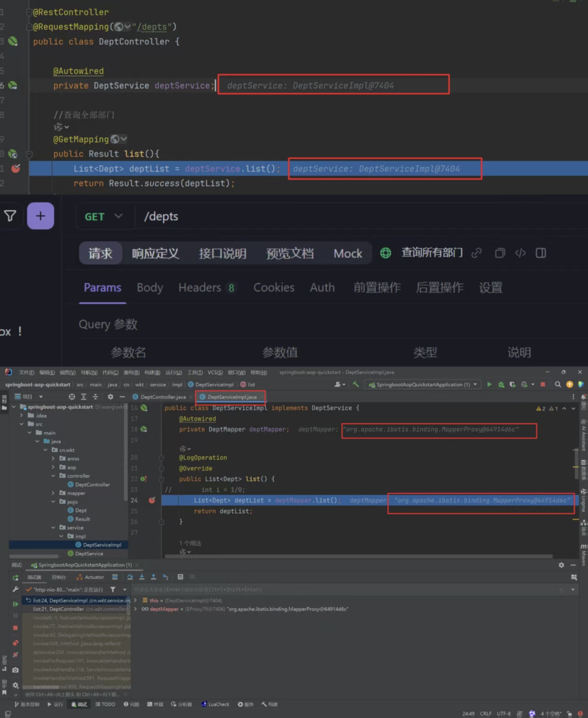Click the filter funnel icon beside plus
The image size is (588, 718).
click(10, 216)
